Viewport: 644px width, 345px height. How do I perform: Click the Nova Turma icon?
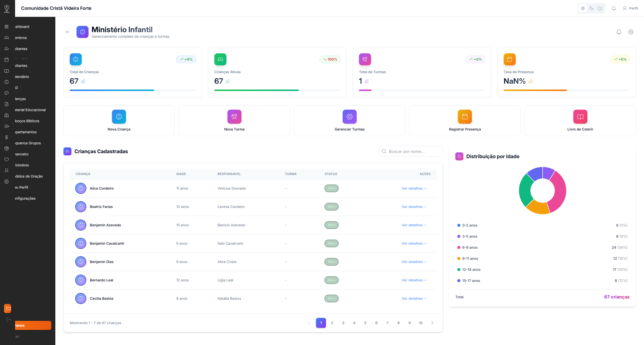click(234, 117)
